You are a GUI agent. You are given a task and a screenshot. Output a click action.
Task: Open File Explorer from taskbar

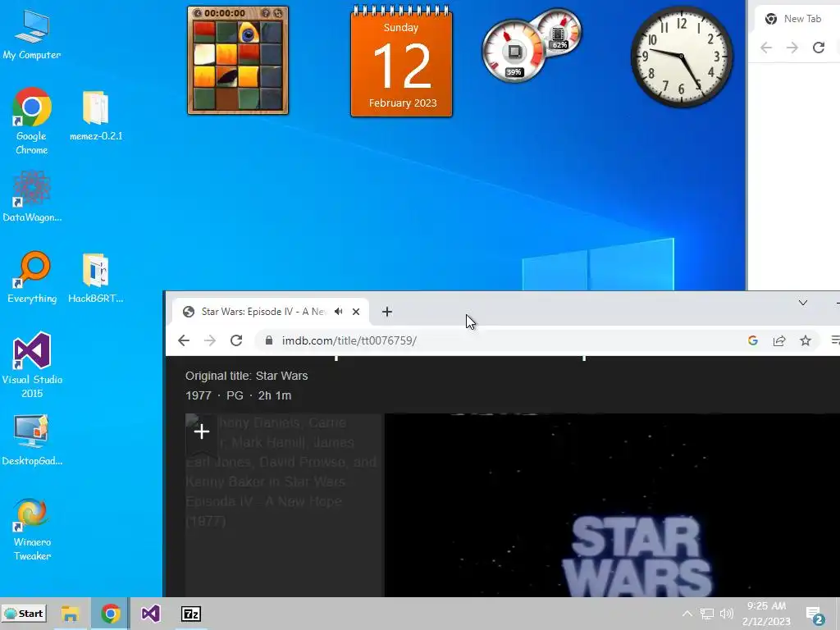click(x=70, y=614)
